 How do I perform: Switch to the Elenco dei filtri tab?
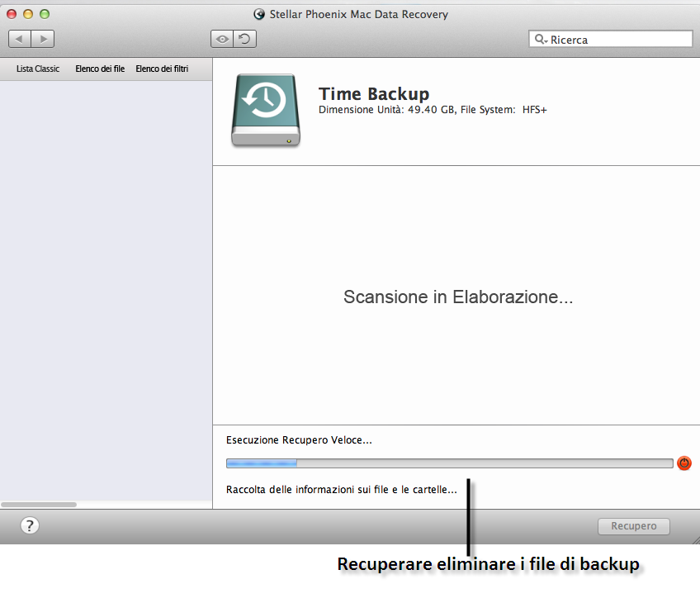point(162,69)
